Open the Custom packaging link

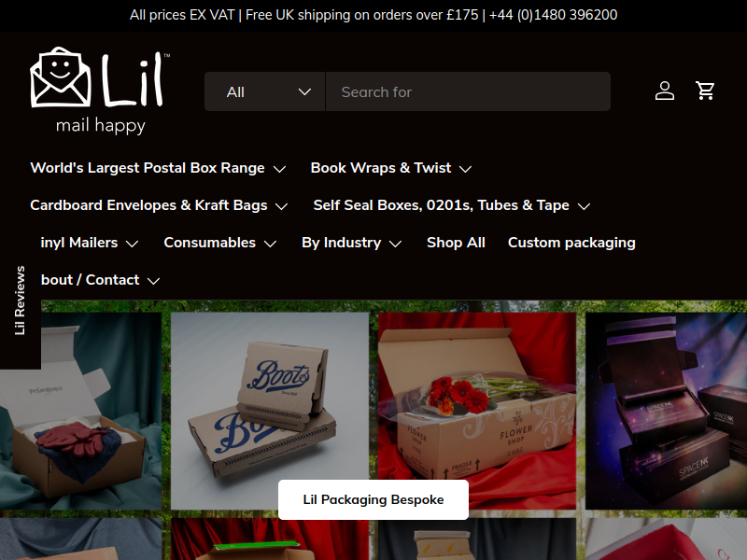coord(571,243)
